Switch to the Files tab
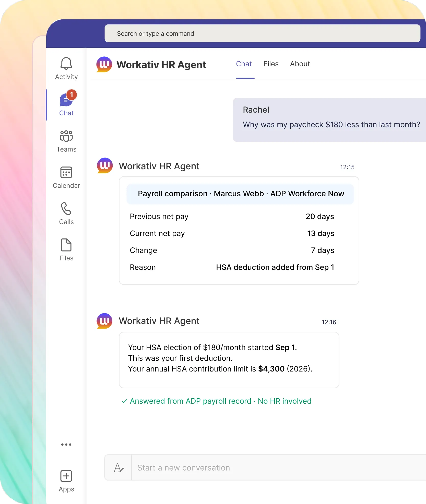Screen dimensions: 426x504 271,64
